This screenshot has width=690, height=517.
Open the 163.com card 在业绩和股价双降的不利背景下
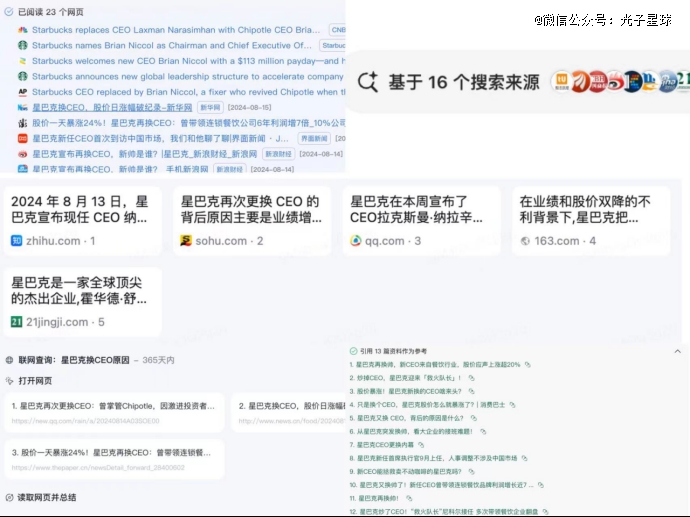[x=591, y=221]
